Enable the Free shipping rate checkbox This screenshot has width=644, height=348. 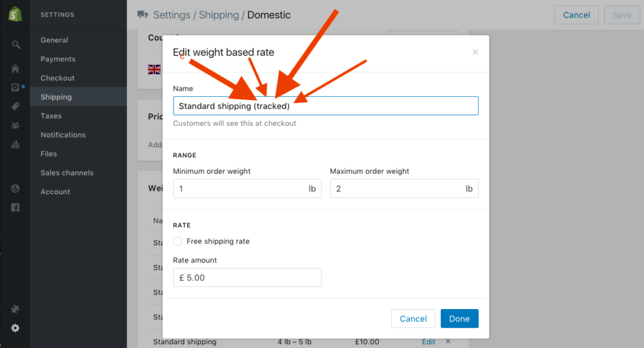click(x=177, y=241)
